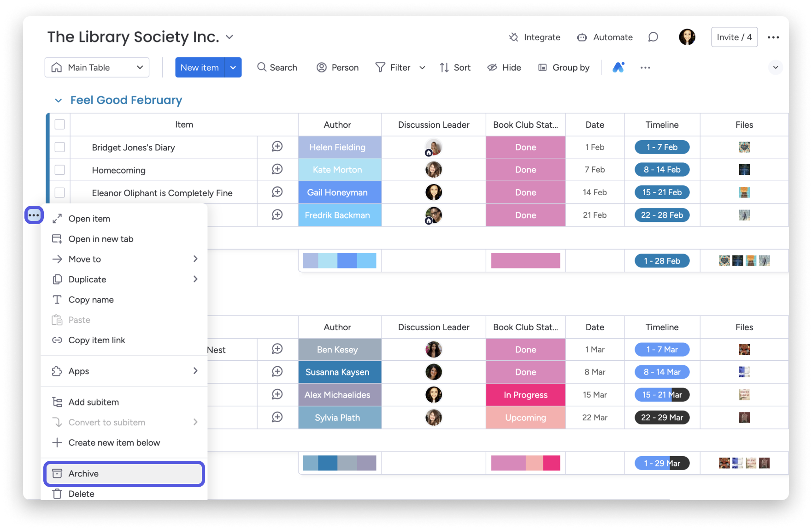Open the Hide columns eye icon

(492, 68)
